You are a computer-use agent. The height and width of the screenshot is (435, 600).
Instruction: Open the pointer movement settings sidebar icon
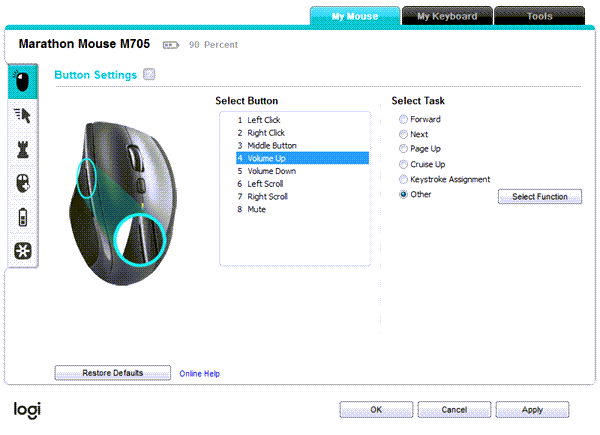pos(23,116)
